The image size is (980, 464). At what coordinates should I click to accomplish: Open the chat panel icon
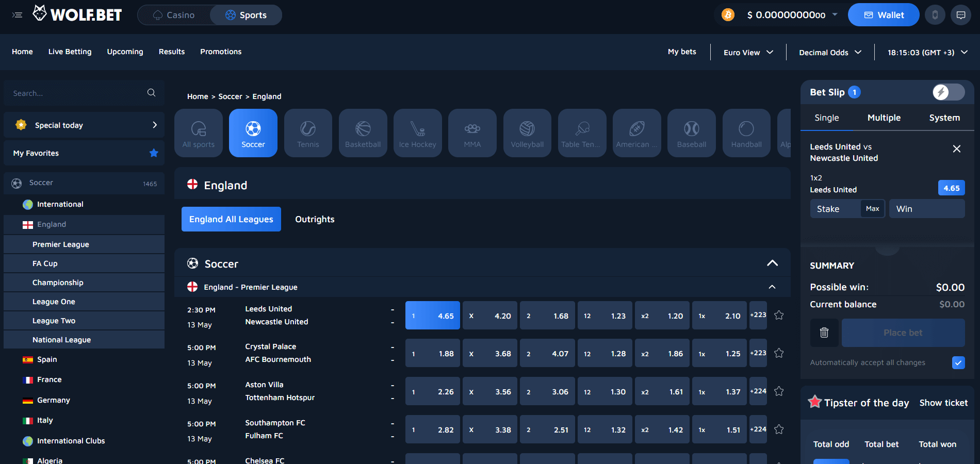point(960,14)
